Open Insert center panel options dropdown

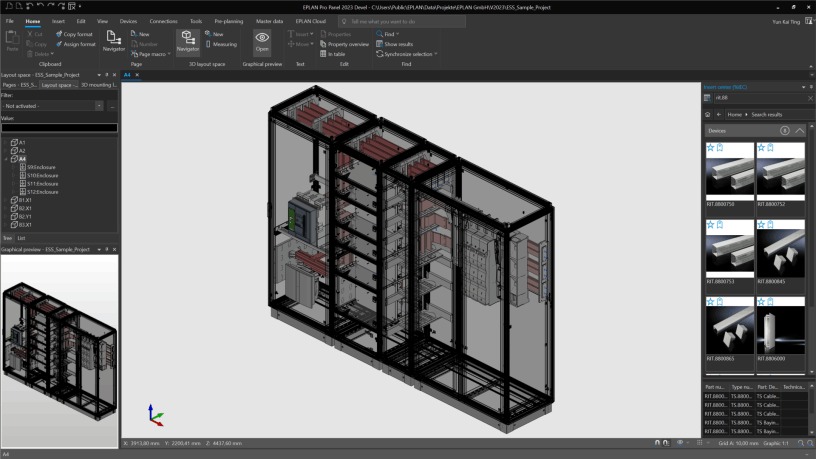pos(804,87)
